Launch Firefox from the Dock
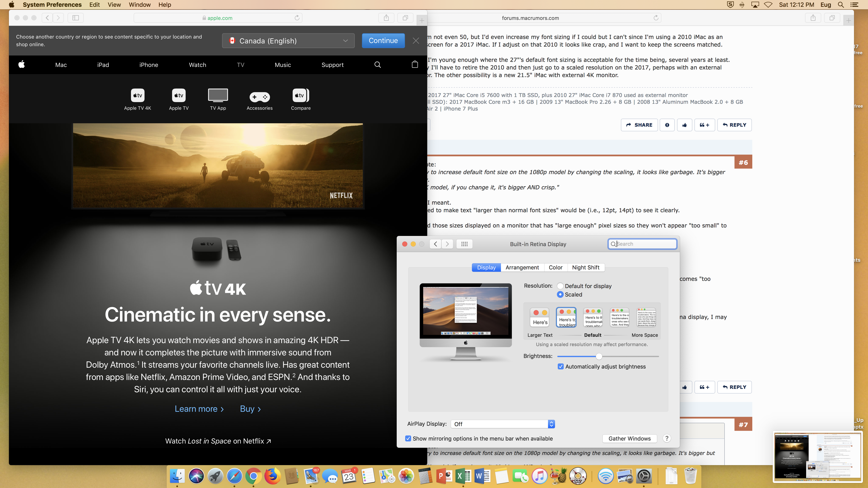 pos(272,476)
